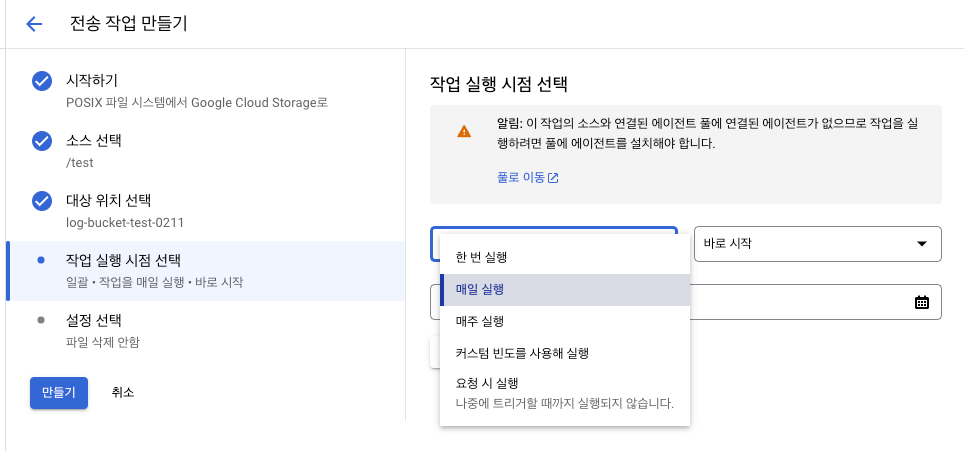Screen dimensions: 964x451
Task: Click the bullet dot beside 설정 선택
Action: coord(40,320)
